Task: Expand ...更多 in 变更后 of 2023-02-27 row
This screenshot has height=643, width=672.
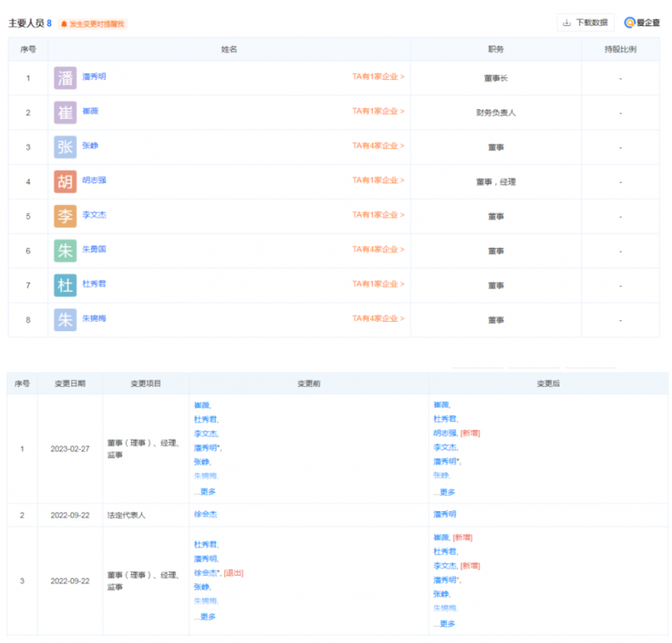Action: [444, 493]
